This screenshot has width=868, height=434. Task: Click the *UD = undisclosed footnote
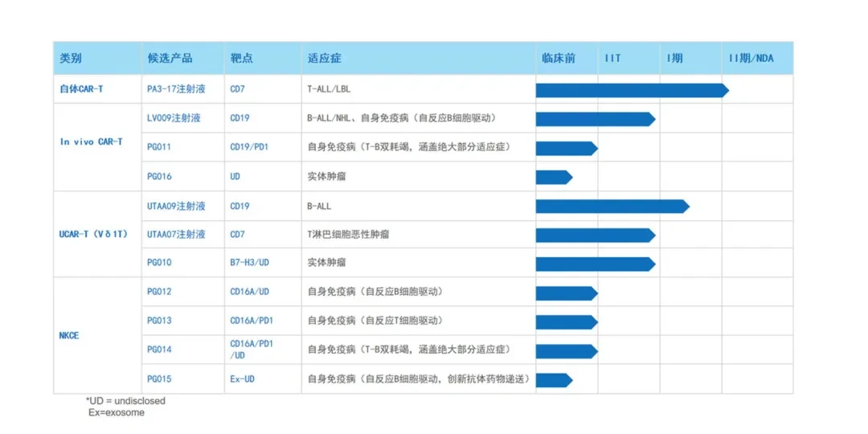coord(125,400)
